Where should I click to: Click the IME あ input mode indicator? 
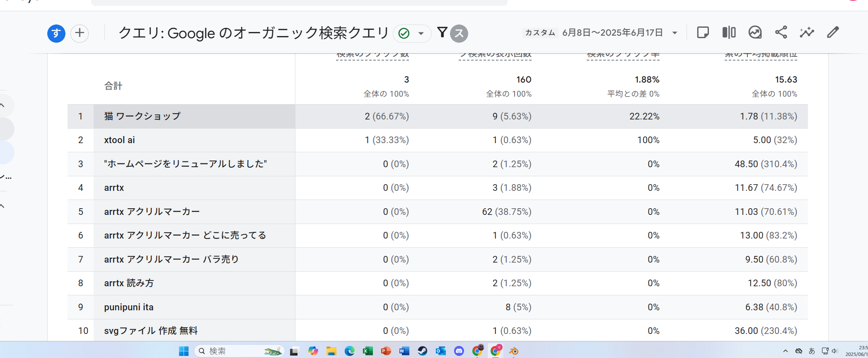pyautogui.click(x=812, y=351)
